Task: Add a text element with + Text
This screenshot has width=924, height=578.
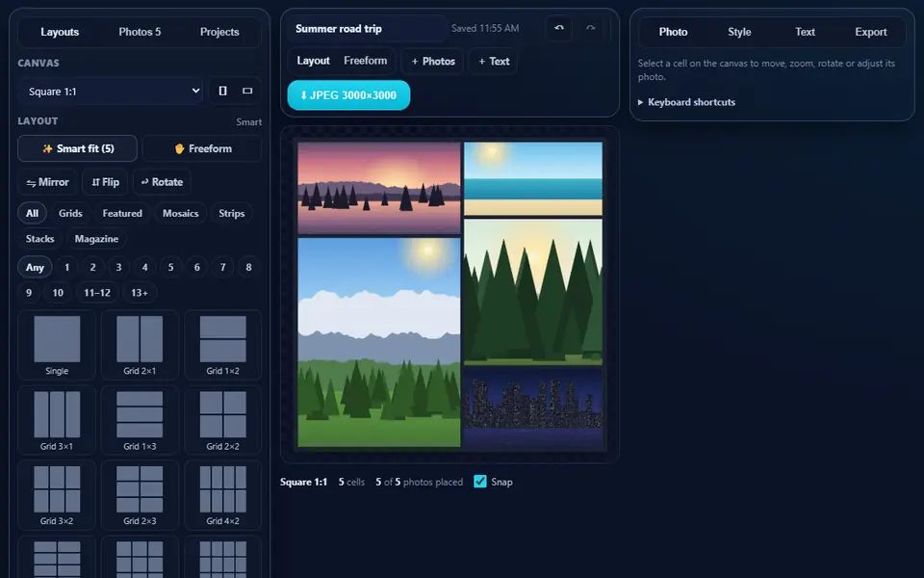Action: (494, 62)
